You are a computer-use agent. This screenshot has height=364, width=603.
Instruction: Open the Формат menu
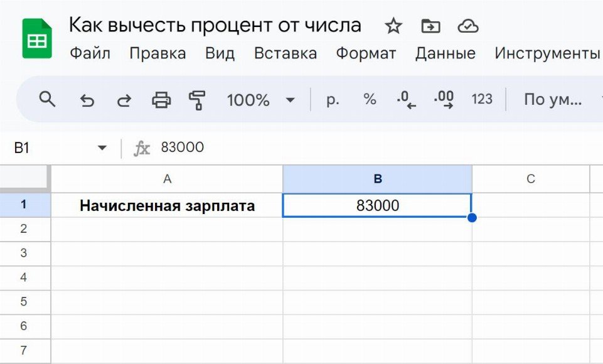tap(366, 53)
